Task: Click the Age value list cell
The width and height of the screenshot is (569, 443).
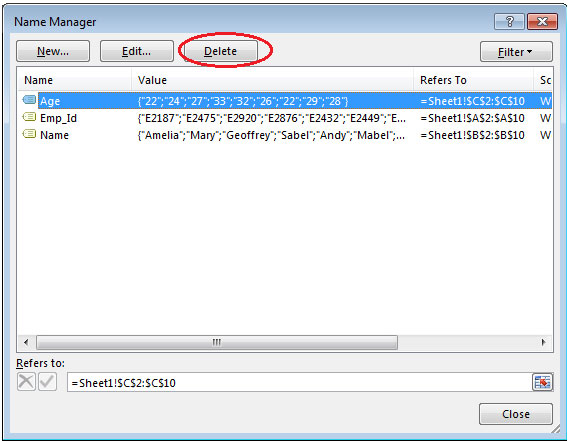Action: coord(243,101)
